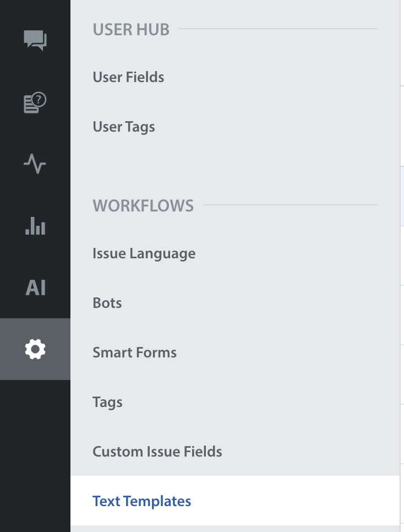Select the highlighted Text Templates item
The width and height of the screenshot is (404, 532).
coord(141,501)
